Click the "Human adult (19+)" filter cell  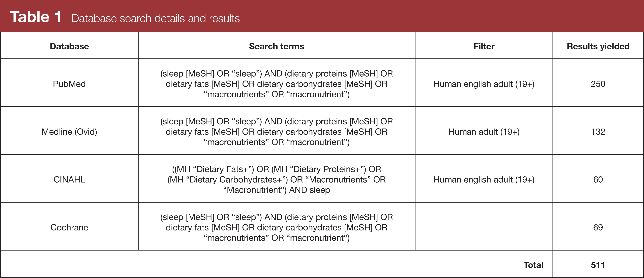[484, 132]
